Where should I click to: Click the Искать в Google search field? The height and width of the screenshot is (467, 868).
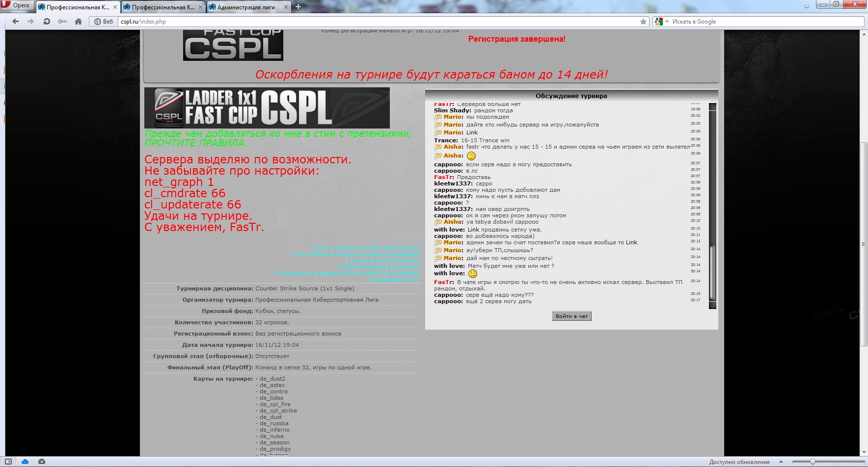coord(767,22)
